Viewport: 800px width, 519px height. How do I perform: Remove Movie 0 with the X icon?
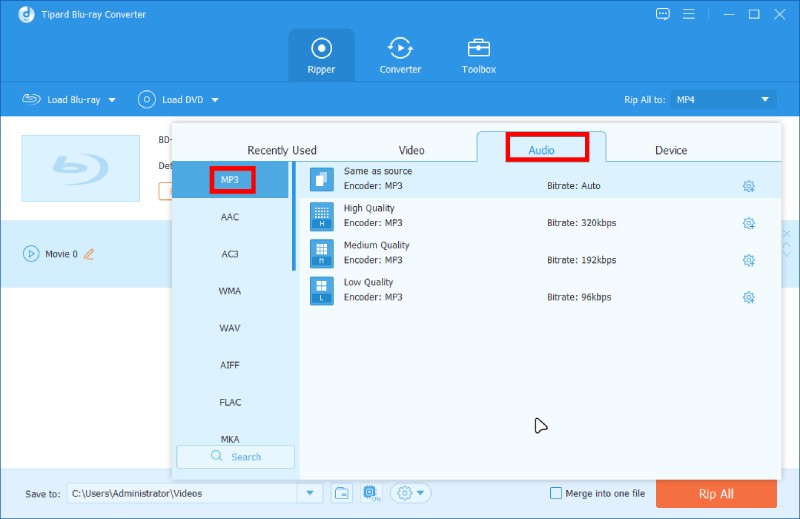coord(786,234)
